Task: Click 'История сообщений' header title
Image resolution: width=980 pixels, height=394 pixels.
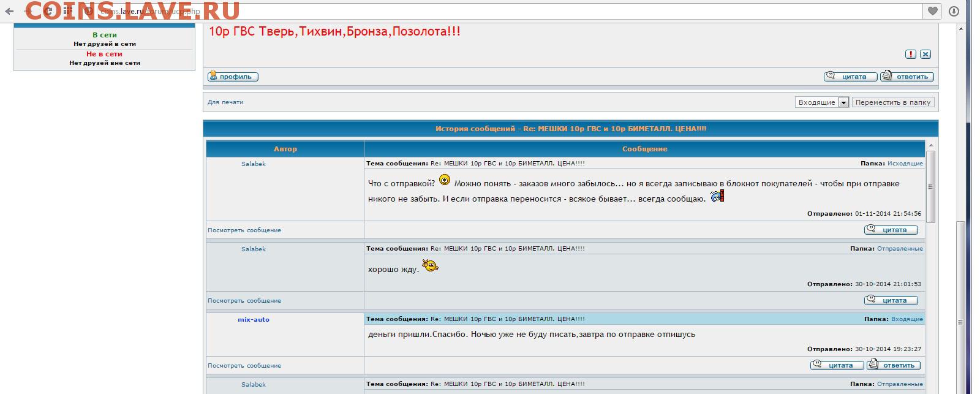Action: [x=571, y=129]
